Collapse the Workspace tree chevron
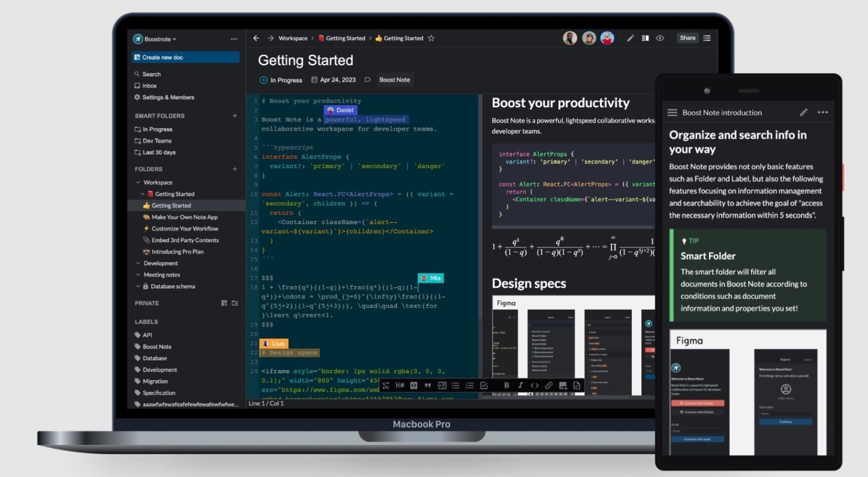Image resolution: width=868 pixels, height=477 pixels. coord(138,183)
